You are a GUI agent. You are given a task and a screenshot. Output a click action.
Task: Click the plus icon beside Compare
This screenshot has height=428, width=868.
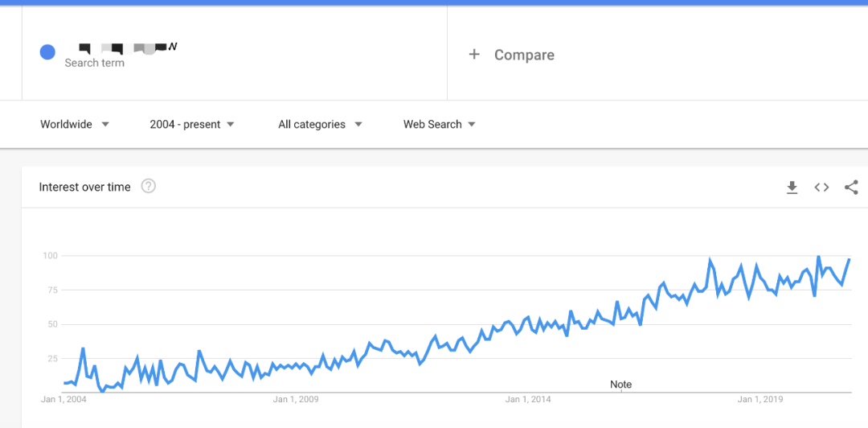pos(474,55)
